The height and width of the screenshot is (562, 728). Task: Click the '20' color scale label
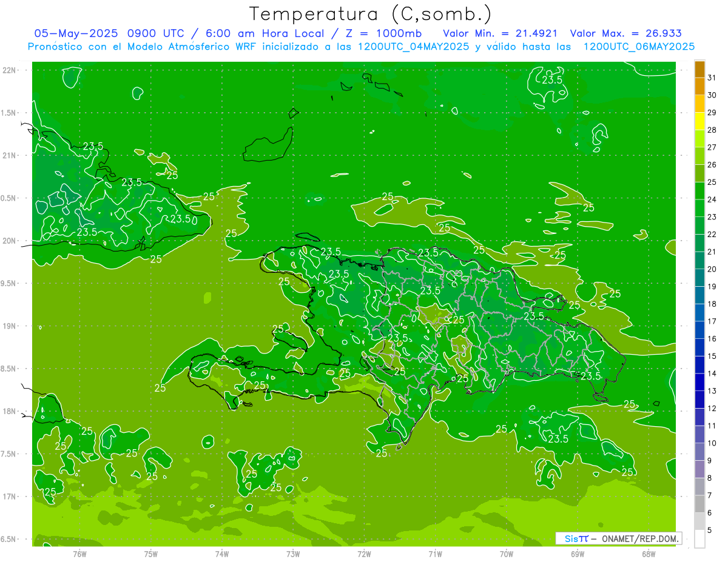point(712,269)
